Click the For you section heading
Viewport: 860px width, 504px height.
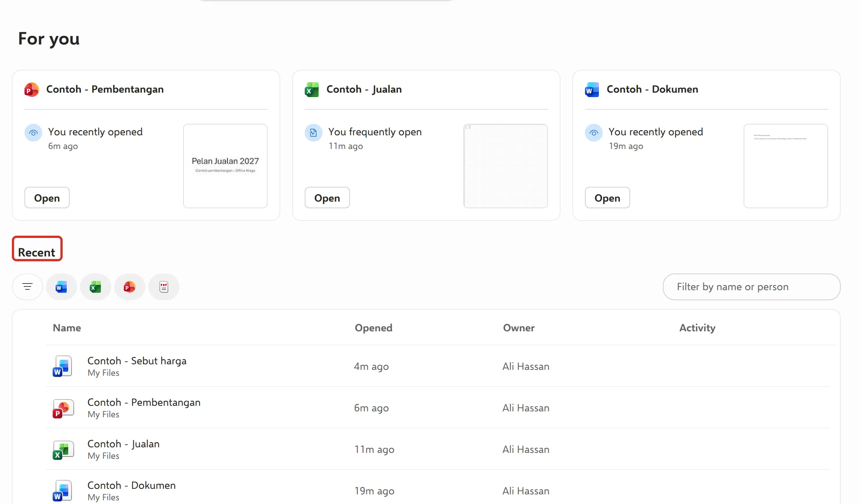click(x=49, y=39)
